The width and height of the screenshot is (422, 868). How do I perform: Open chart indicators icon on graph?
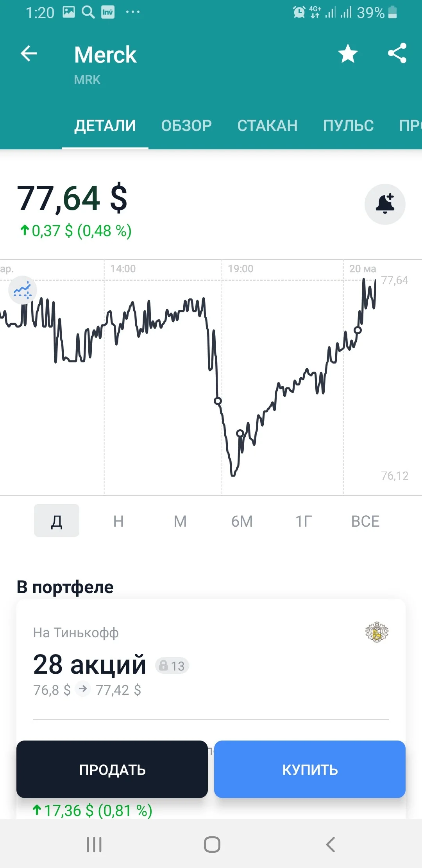[x=23, y=291]
